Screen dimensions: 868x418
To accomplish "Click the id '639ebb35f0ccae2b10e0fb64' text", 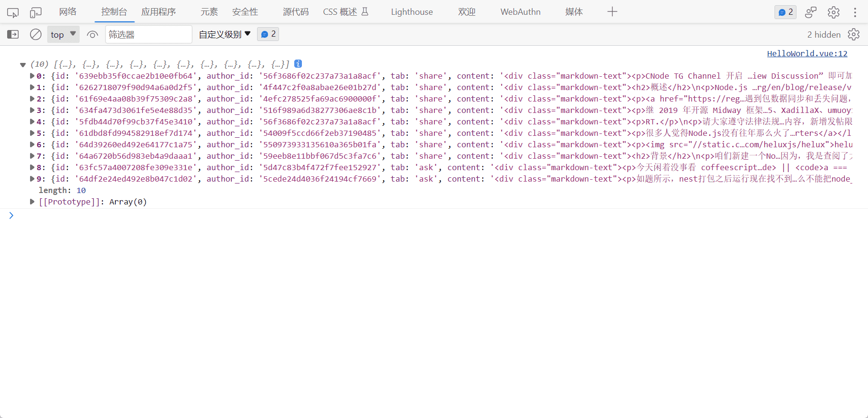I will (x=136, y=76).
